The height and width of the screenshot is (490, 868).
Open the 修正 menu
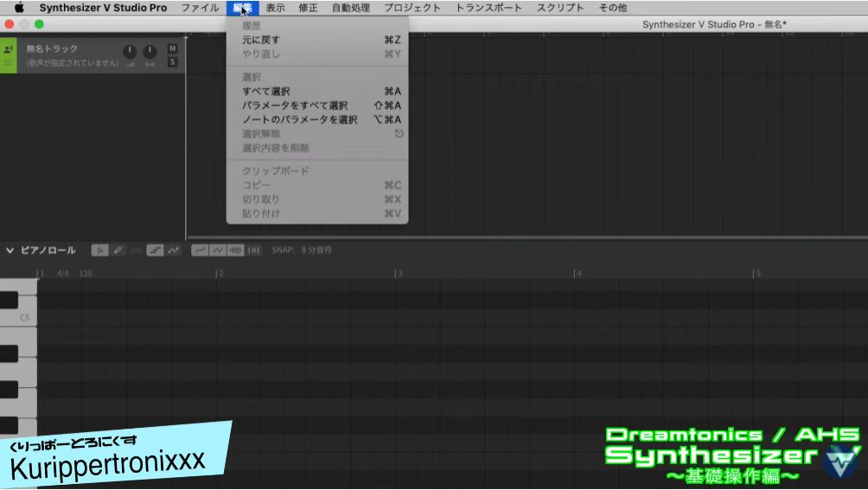tap(309, 8)
